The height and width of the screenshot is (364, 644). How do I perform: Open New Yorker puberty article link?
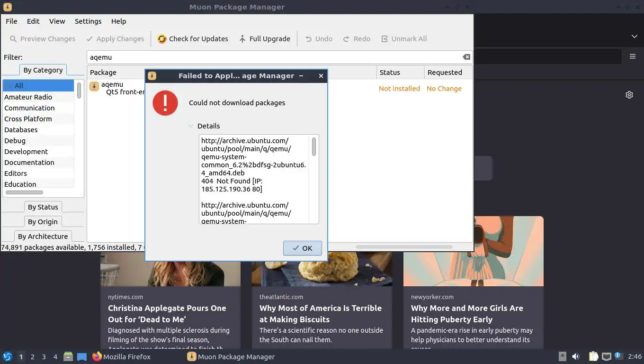pos(467,314)
